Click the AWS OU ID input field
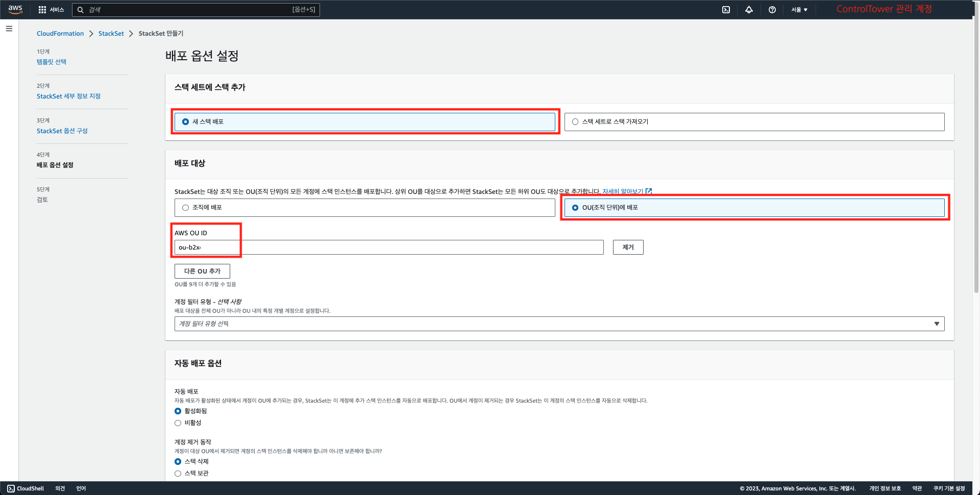This screenshot has width=980, height=495. pyautogui.click(x=388, y=247)
